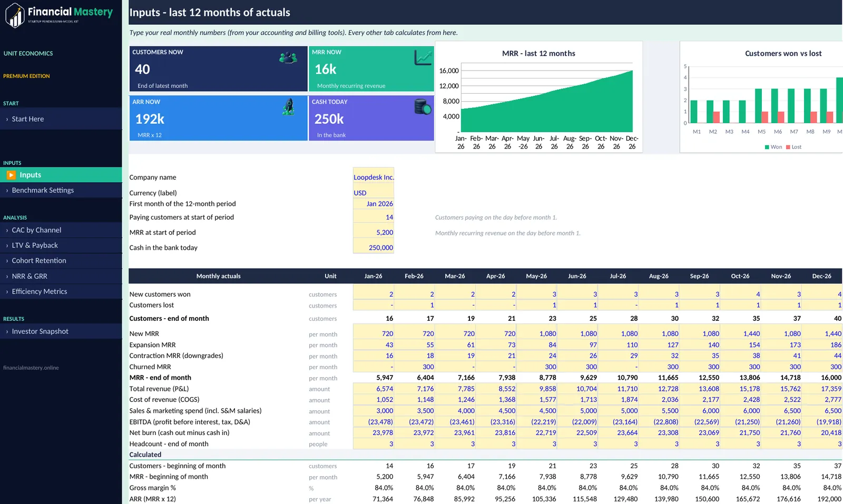View the Investor Snapshot results
The width and height of the screenshot is (843, 504).
[61, 331]
